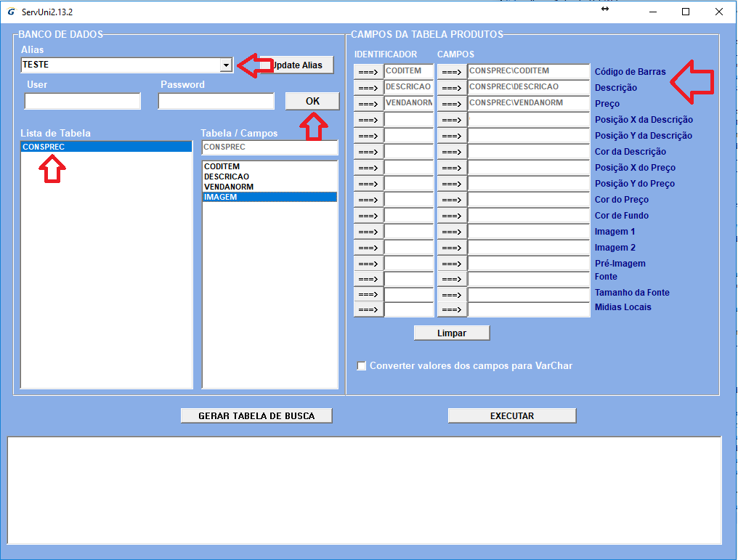Click GERAR TABELA DE BUSCA button
Image resolution: width=738 pixels, height=560 pixels.
point(256,416)
